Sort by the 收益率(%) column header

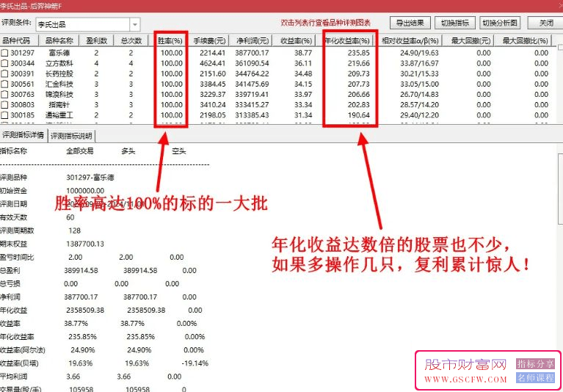[x=296, y=40]
